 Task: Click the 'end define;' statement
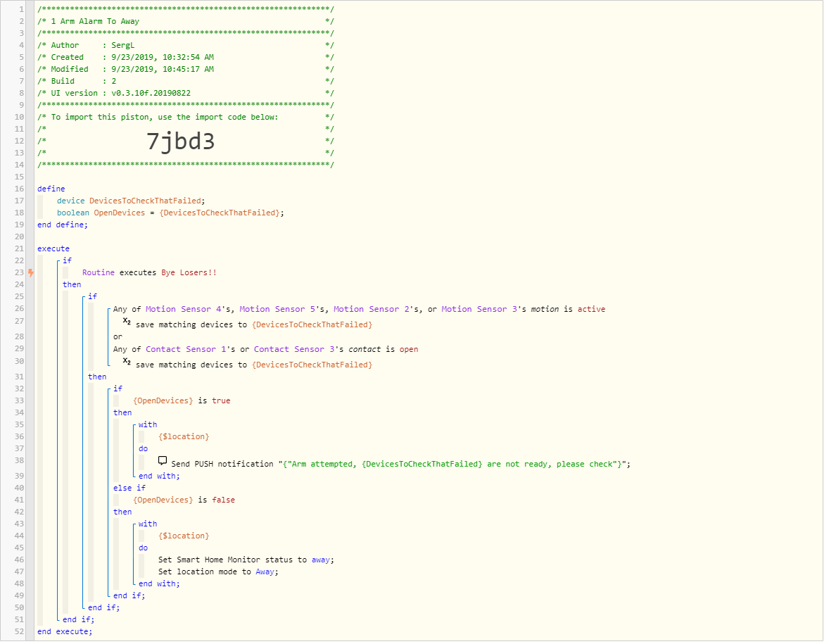pyautogui.click(x=63, y=225)
